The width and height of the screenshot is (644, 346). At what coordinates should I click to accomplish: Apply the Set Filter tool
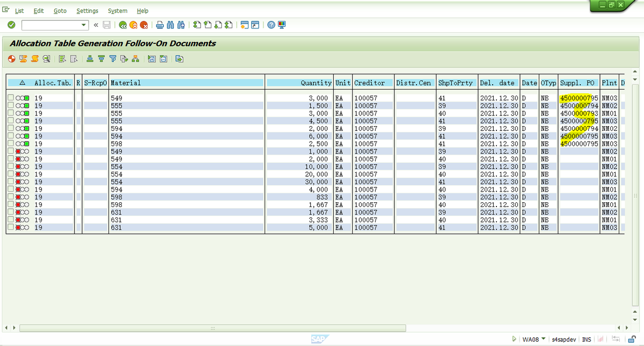113,59
